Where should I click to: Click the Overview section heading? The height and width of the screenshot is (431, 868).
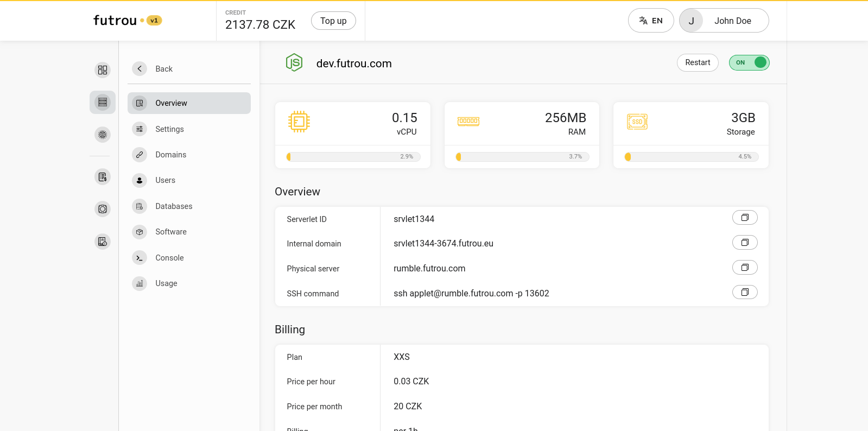pyautogui.click(x=297, y=192)
